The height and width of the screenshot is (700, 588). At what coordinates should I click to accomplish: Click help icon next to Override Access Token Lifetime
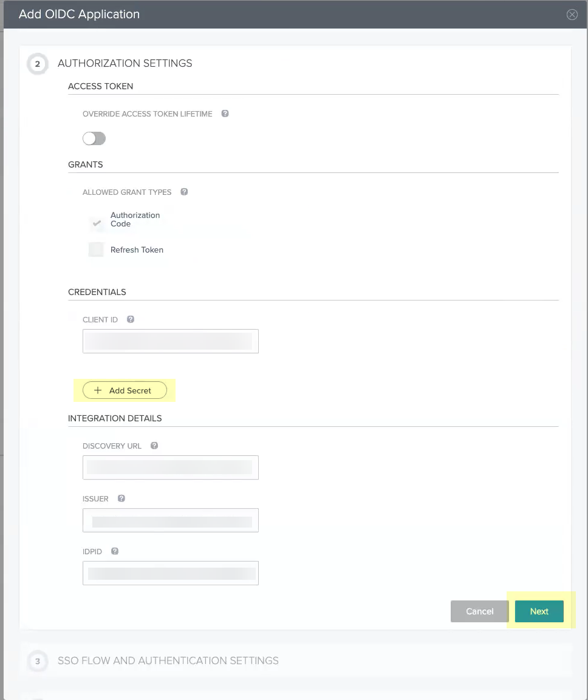point(225,114)
